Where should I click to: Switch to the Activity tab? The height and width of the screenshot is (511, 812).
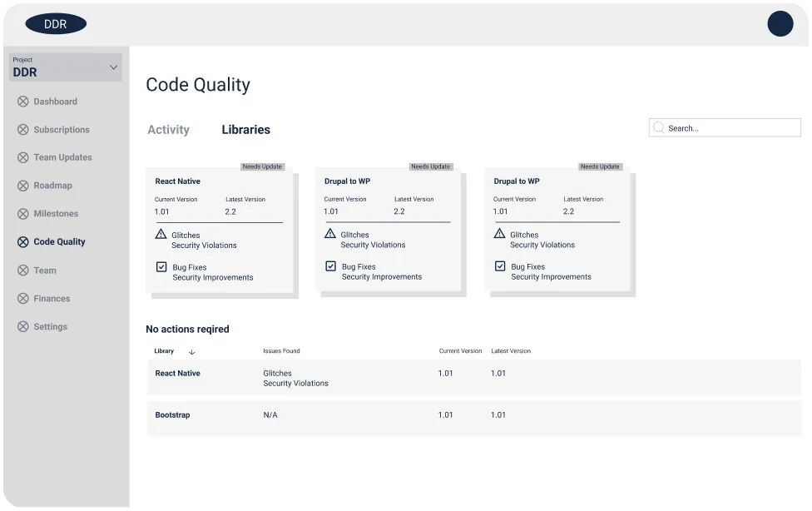(168, 130)
